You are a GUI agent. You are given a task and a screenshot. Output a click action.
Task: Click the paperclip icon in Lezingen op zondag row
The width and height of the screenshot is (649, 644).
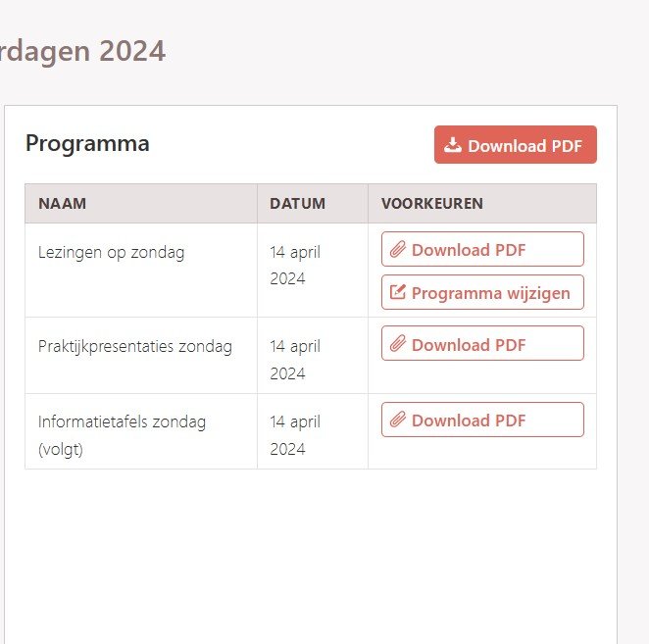pyautogui.click(x=397, y=250)
